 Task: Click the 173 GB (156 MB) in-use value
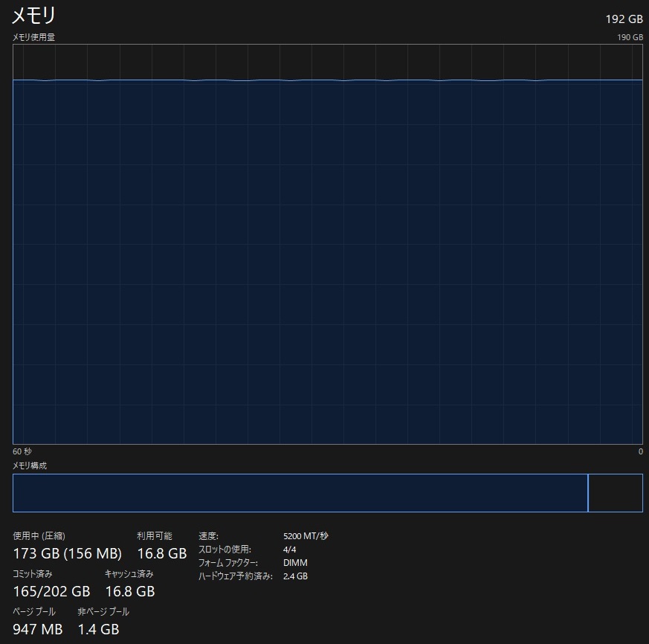pyautogui.click(x=68, y=553)
